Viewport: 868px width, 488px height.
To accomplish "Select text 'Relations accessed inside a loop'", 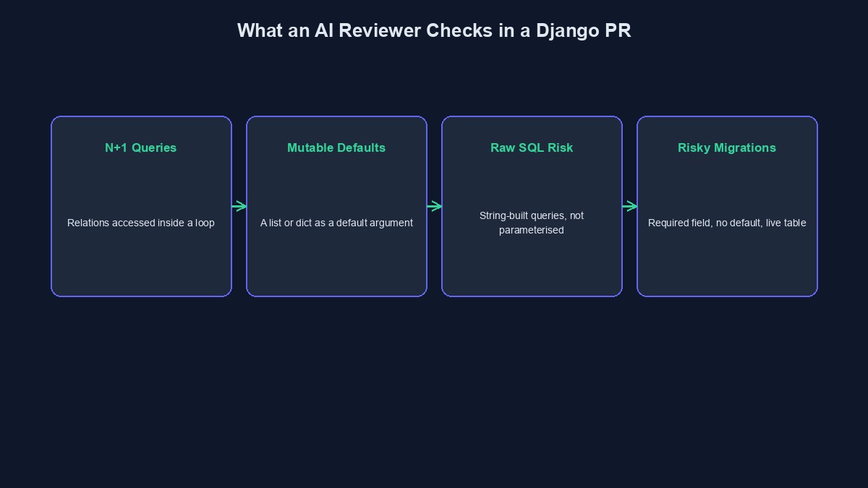I will click(x=141, y=223).
